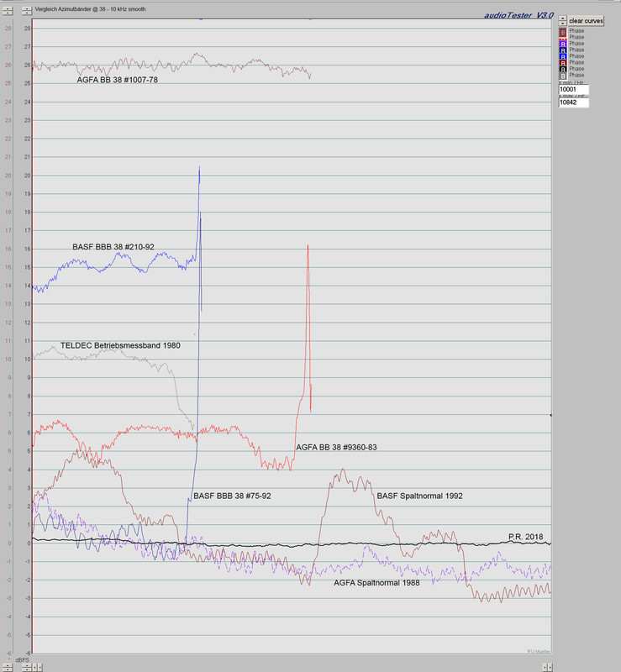Click bottom-left outer vertical stepper under red scale

(x=8, y=667)
